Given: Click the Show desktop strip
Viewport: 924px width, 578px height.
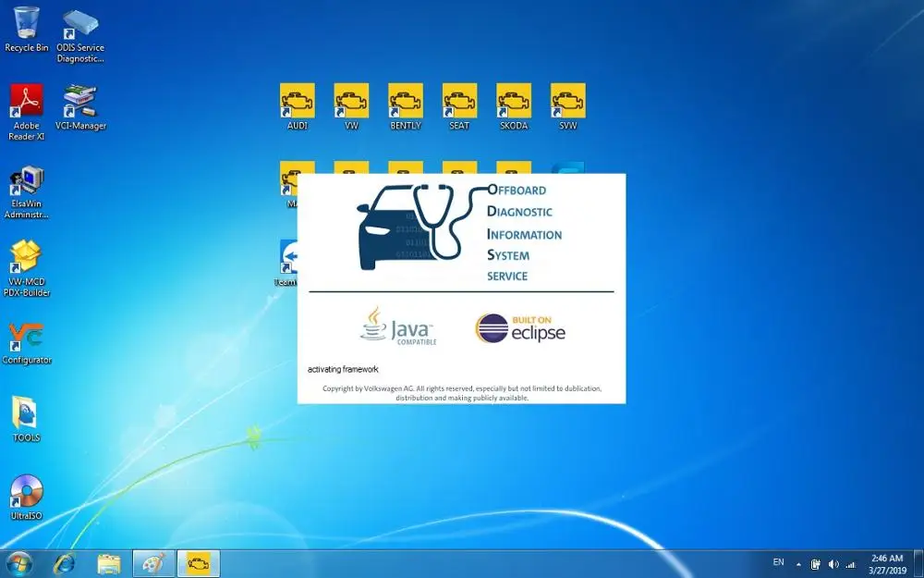Looking at the screenshot, I should point(919,564).
